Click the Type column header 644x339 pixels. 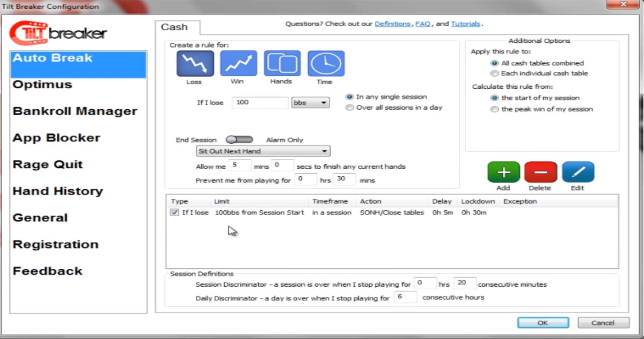pos(188,201)
